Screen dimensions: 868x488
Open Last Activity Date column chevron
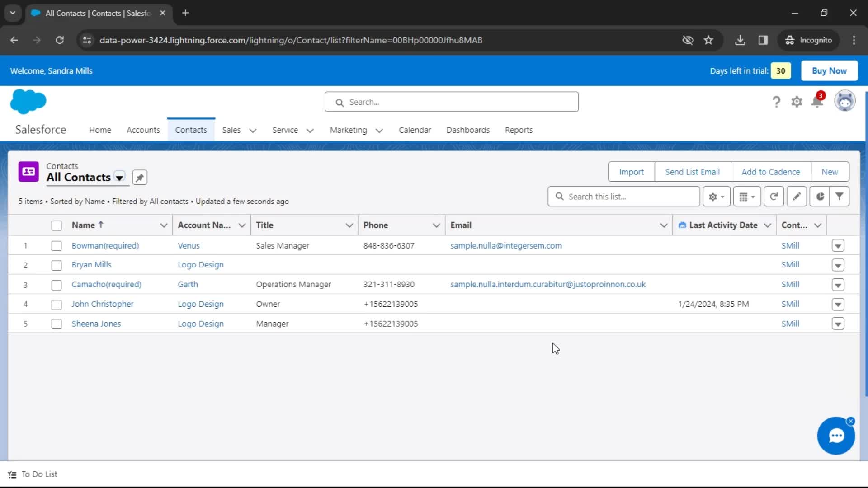(x=767, y=225)
